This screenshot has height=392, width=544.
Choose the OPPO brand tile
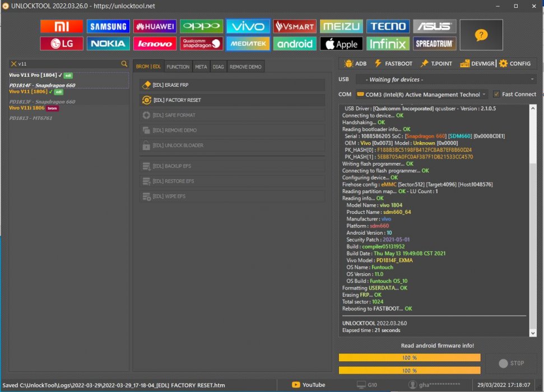tap(201, 26)
